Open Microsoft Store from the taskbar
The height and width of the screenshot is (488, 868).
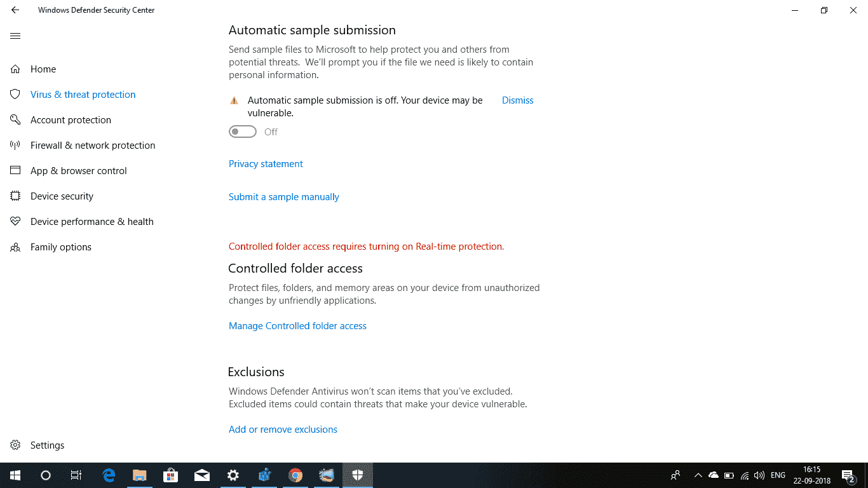point(171,475)
